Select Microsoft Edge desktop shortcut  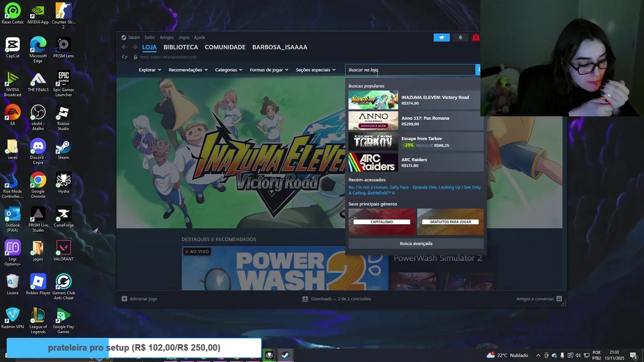coord(38,50)
